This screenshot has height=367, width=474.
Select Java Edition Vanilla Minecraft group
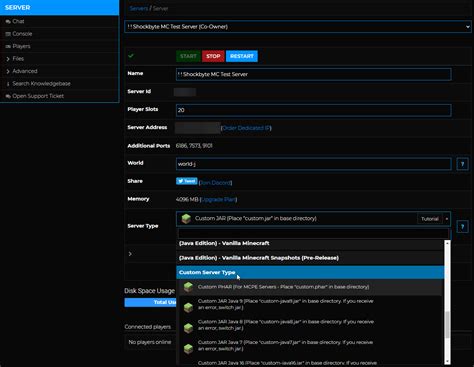point(310,243)
